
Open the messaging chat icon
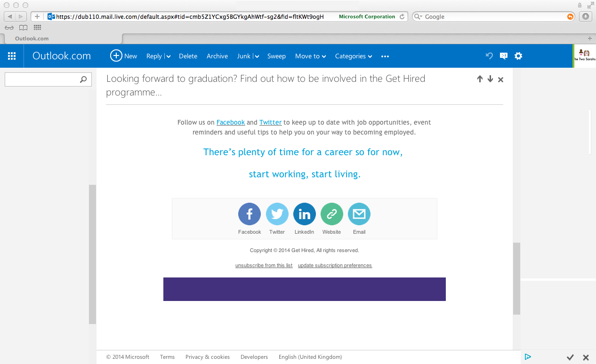coord(504,56)
